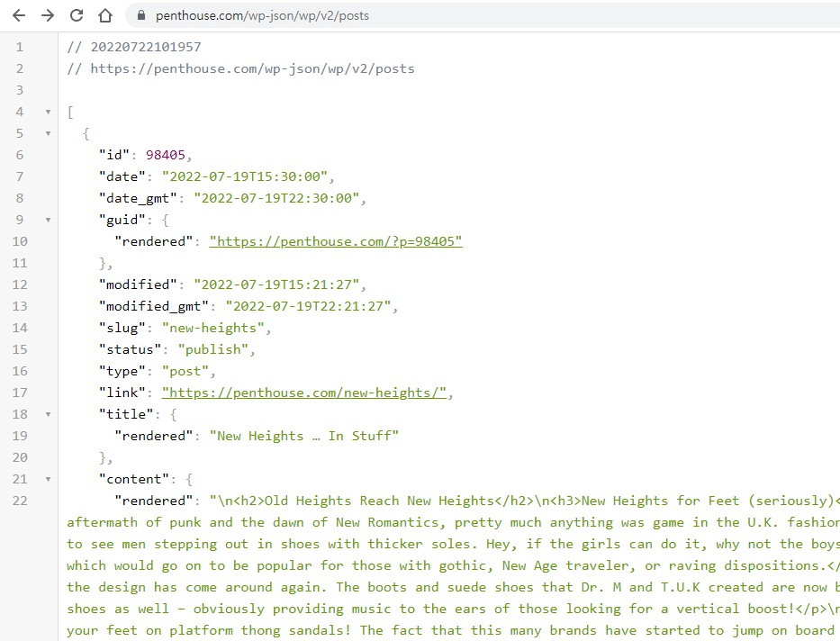Image resolution: width=840 pixels, height=641 pixels.
Task: Click the "link" key on line 17
Action: 122,393
